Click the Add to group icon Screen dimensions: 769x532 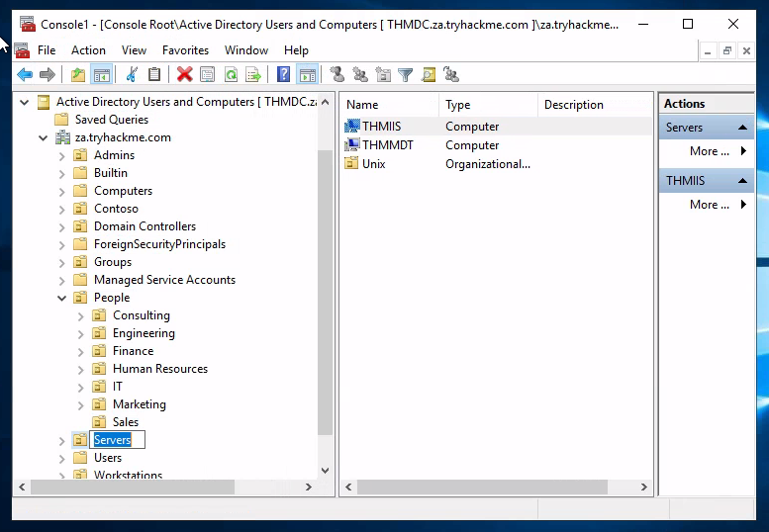[450, 74]
